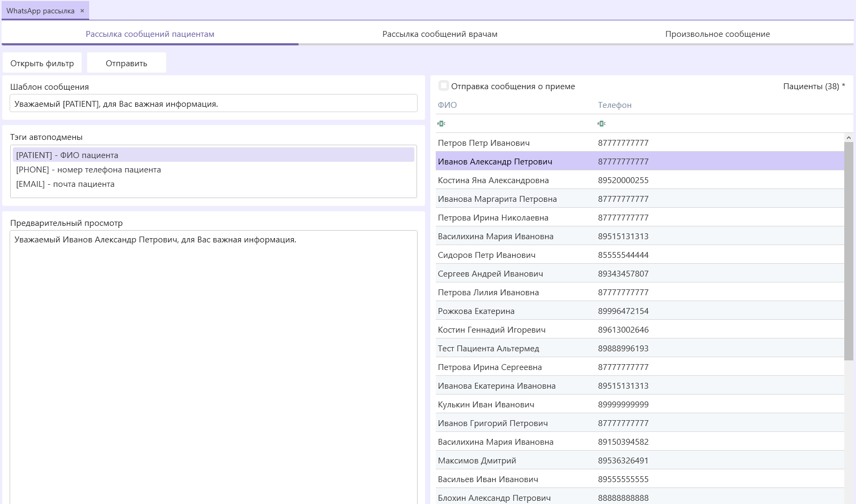Open Рассылка сообщений врачам tab
This screenshot has height=504, width=856.
click(440, 34)
